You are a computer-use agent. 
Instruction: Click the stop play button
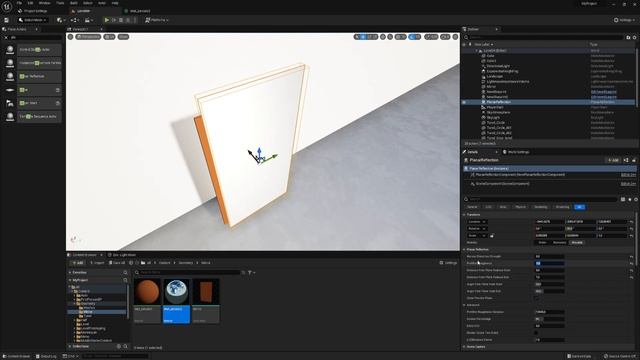pos(121,20)
